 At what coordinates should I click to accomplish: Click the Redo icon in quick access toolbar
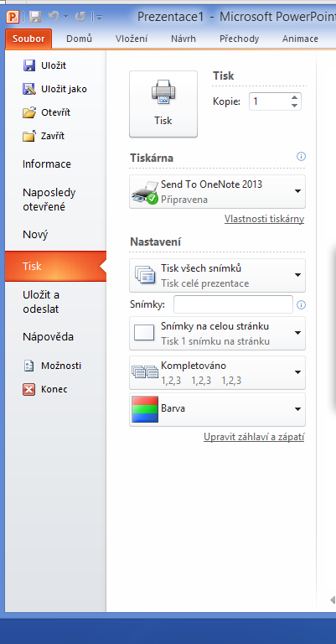point(80,17)
